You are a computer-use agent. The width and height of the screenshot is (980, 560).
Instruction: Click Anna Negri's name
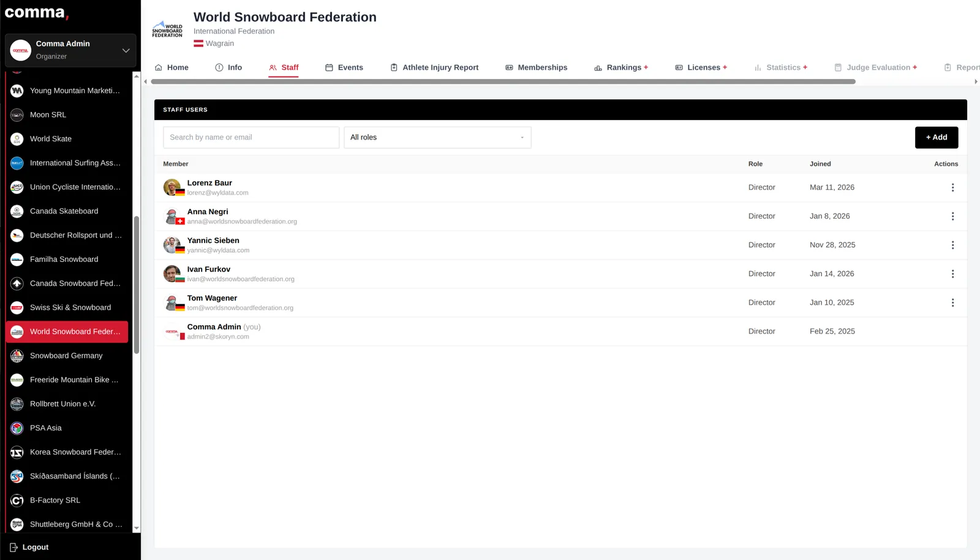208,212
